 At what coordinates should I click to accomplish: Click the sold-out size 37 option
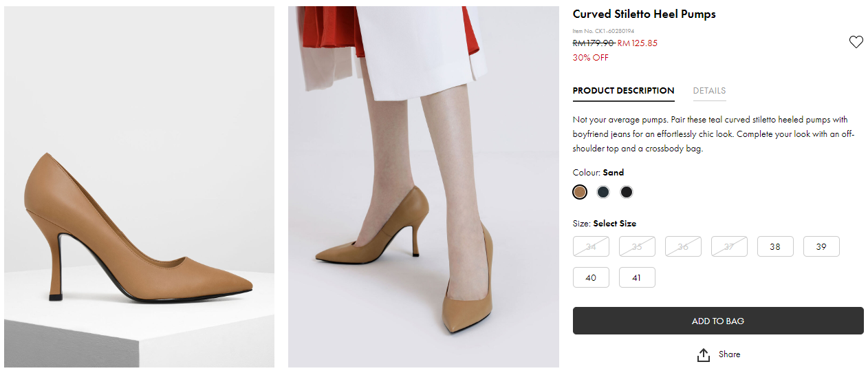click(x=729, y=246)
